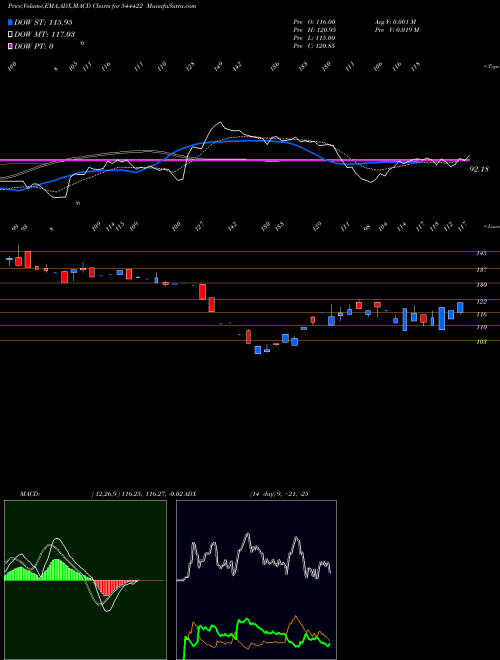Click the 'Pre O: 116.00' open value

(314, 22)
